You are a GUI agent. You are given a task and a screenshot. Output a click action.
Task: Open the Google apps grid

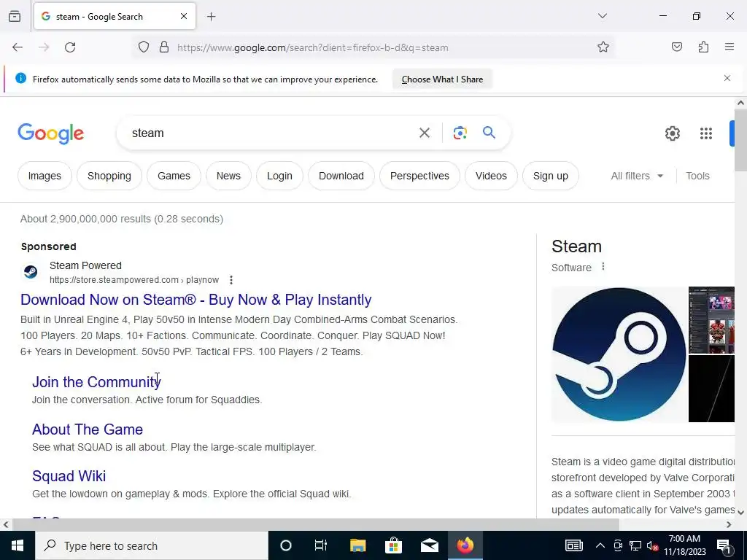(x=706, y=133)
